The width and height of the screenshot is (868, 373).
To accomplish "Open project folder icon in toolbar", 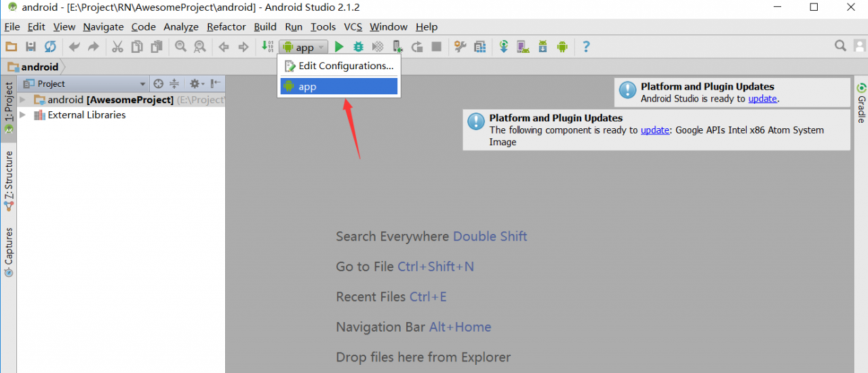I will (x=11, y=47).
